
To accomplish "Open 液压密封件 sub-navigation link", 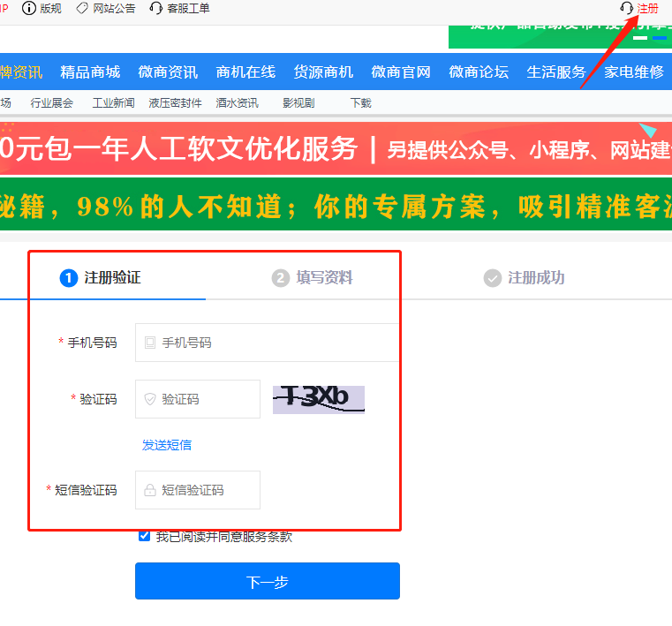I will pos(176,102).
